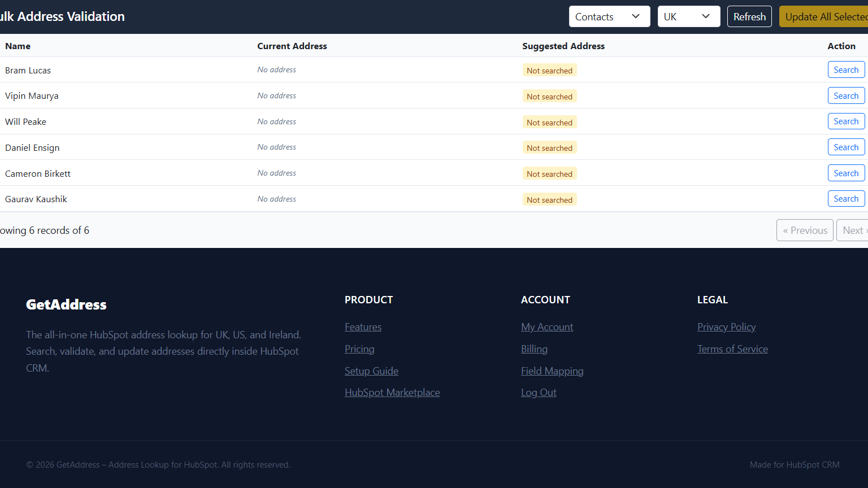The height and width of the screenshot is (488, 868).
Task: Search an address for Bram Lucas
Action: [x=846, y=69]
